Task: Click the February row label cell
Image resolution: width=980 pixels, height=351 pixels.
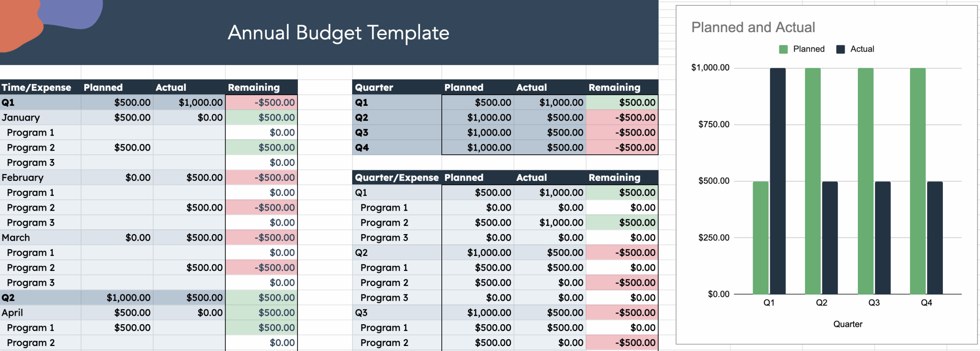Action: tap(23, 177)
